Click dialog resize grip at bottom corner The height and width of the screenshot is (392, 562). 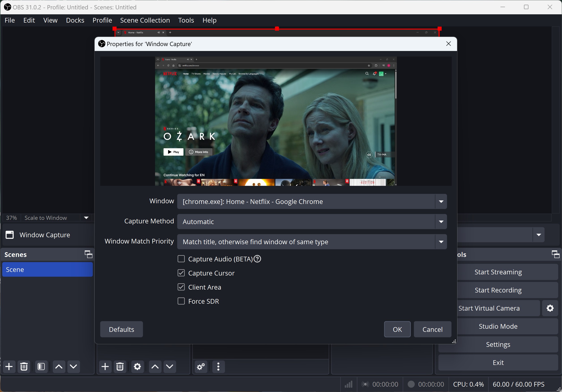454,341
